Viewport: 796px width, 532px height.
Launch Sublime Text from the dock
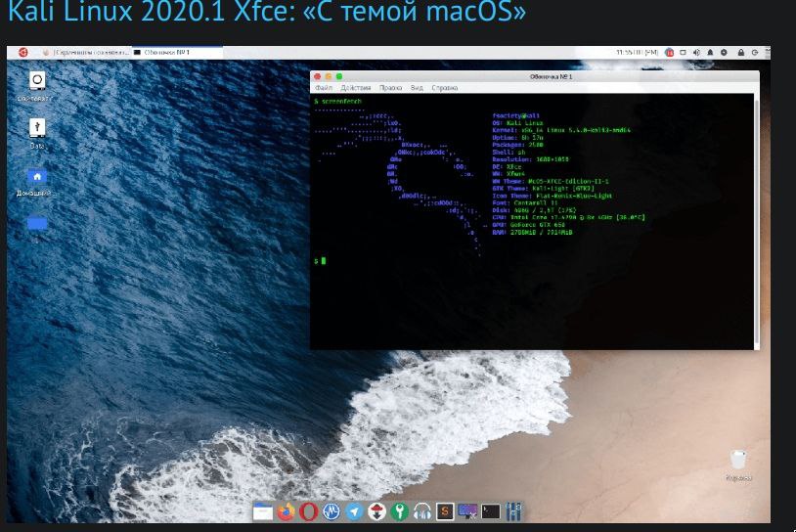[445, 511]
